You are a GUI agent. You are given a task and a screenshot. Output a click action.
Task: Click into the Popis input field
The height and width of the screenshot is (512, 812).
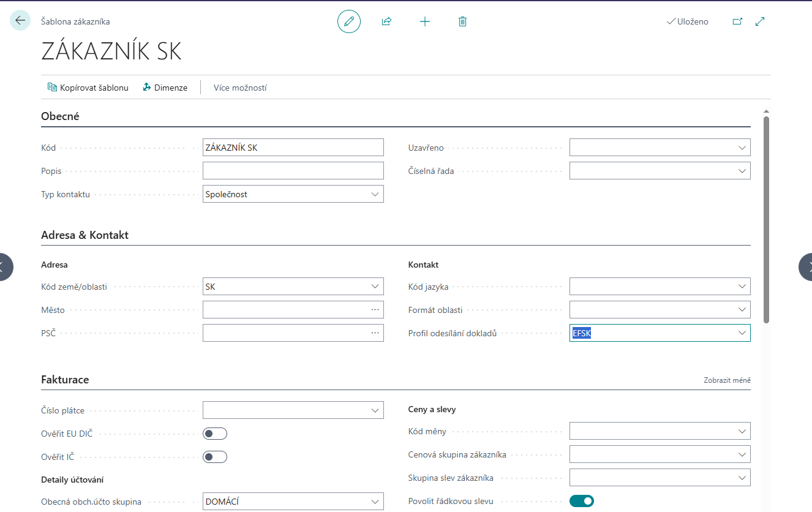(293, 171)
